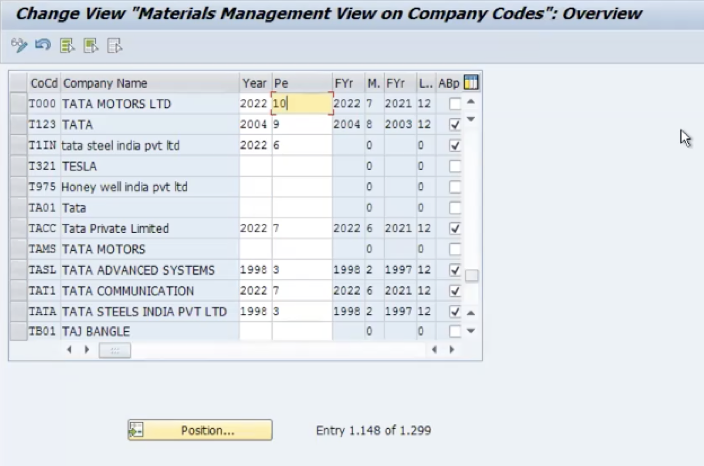Image resolution: width=704 pixels, height=466 pixels.
Task: Click the Year column header
Action: (255, 83)
